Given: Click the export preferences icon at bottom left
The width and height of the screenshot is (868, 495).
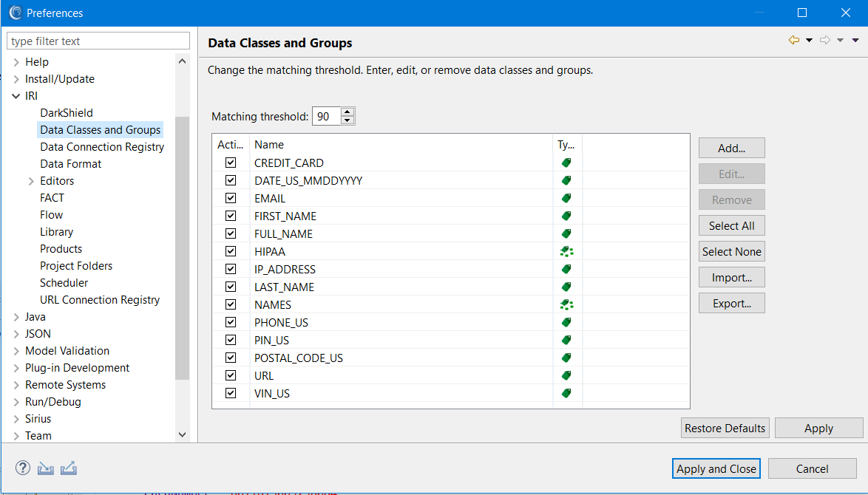Looking at the screenshot, I should pos(69,468).
